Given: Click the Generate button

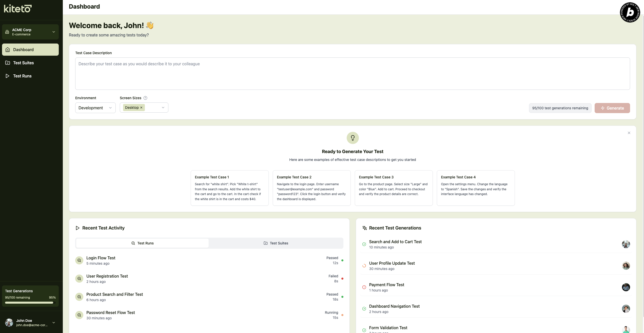Looking at the screenshot, I should (x=612, y=108).
